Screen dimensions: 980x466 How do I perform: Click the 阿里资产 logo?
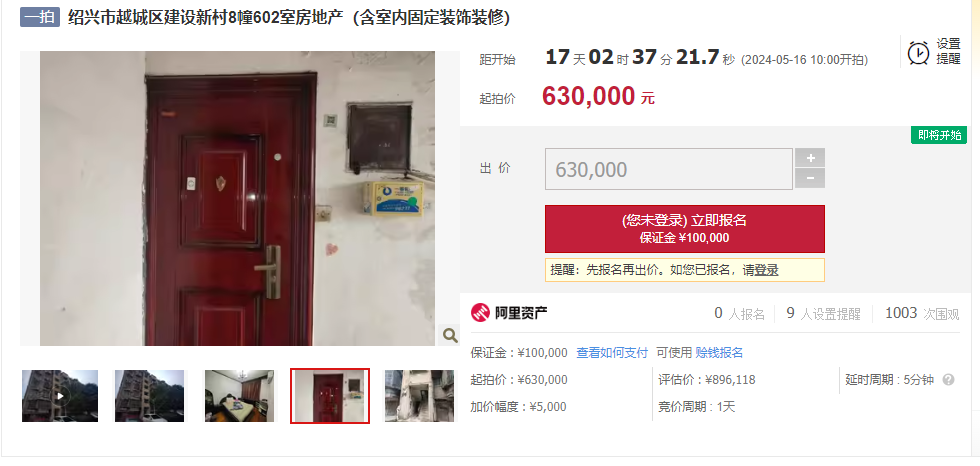pyautogui.click(x=509, y=312)
